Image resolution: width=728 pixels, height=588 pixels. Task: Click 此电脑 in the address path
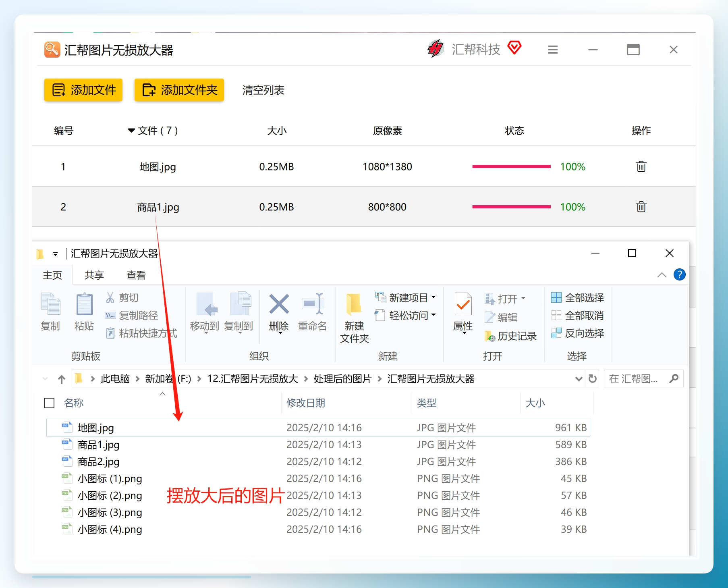[x=115, y=379]
